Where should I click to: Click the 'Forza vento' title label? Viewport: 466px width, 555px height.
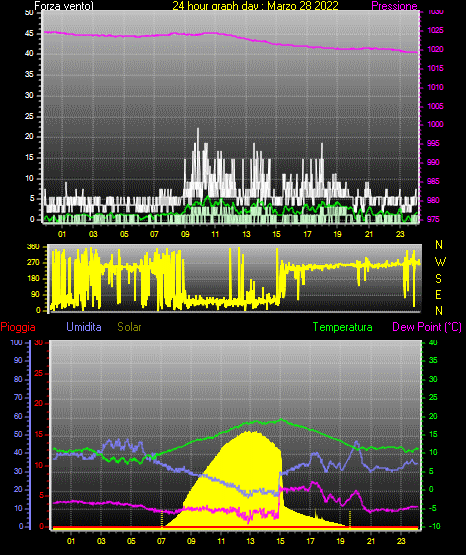[x=64, y=6]
